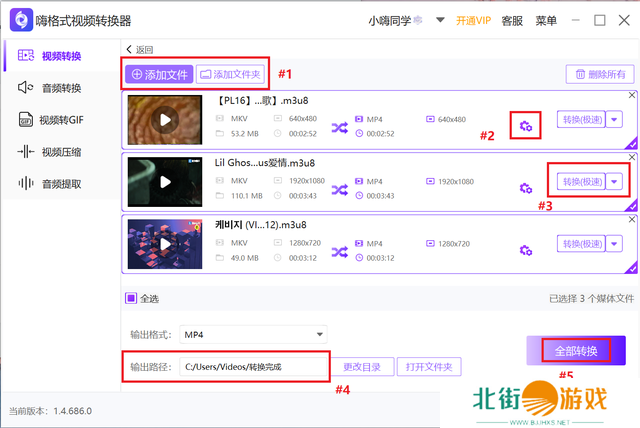Click the 输出路径 path input field
Viewport: 640px width, 428px height.
(x=254, y=367)
